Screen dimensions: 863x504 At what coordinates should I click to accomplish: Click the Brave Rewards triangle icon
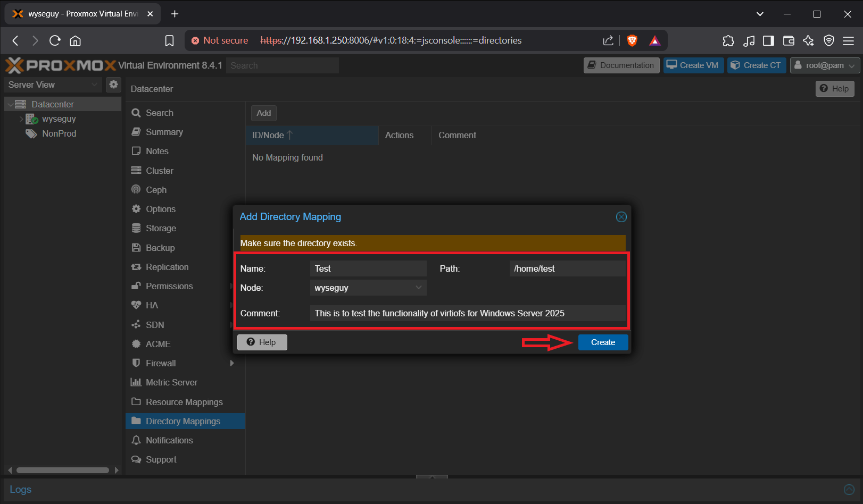[x=655, y=40]
